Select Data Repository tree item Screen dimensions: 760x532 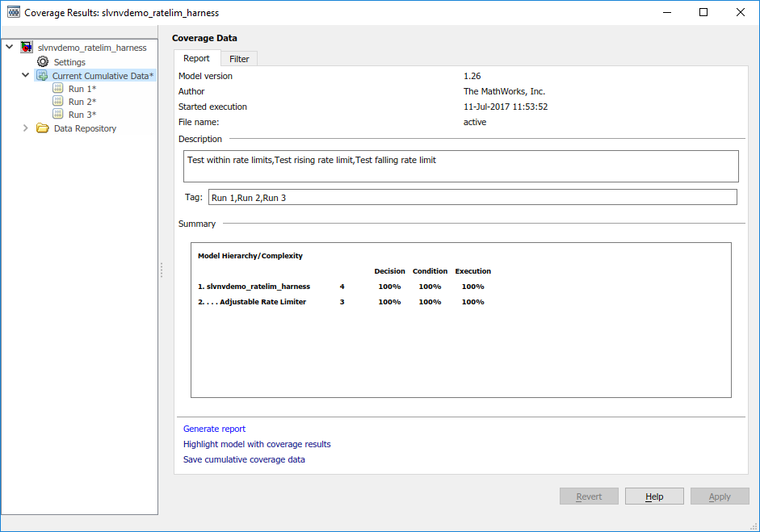pos(85,128)
